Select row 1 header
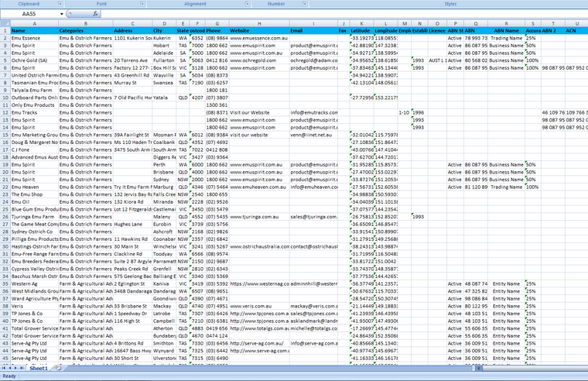This screenshot has width=588, height=381. point(5,30)
